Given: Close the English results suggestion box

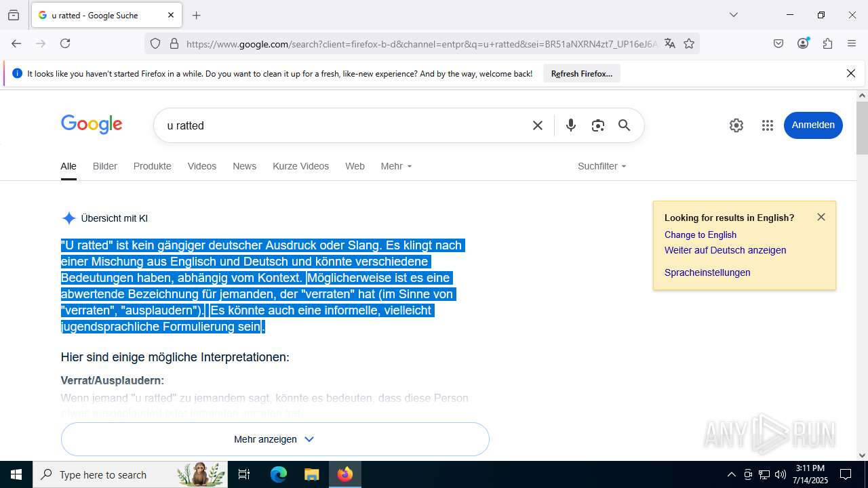Looking at the screenshot, I should [x=821, y=217].
